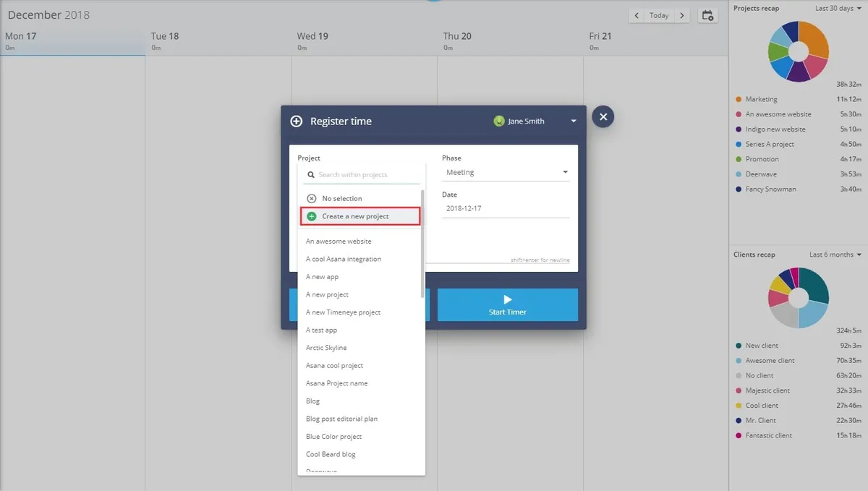Click Mr. Client in Clients recap
The width and height of the screenshot is (868, 491).
[761, 420]
